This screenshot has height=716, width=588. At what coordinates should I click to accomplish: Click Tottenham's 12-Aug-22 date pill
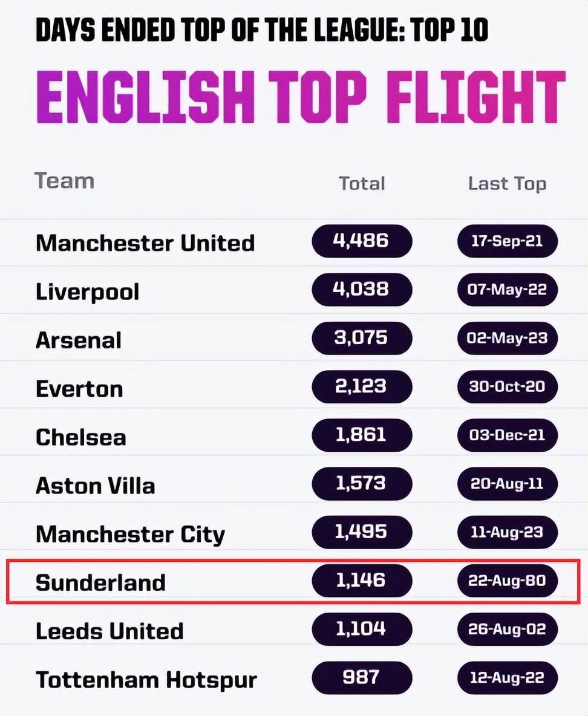[507, 678]
